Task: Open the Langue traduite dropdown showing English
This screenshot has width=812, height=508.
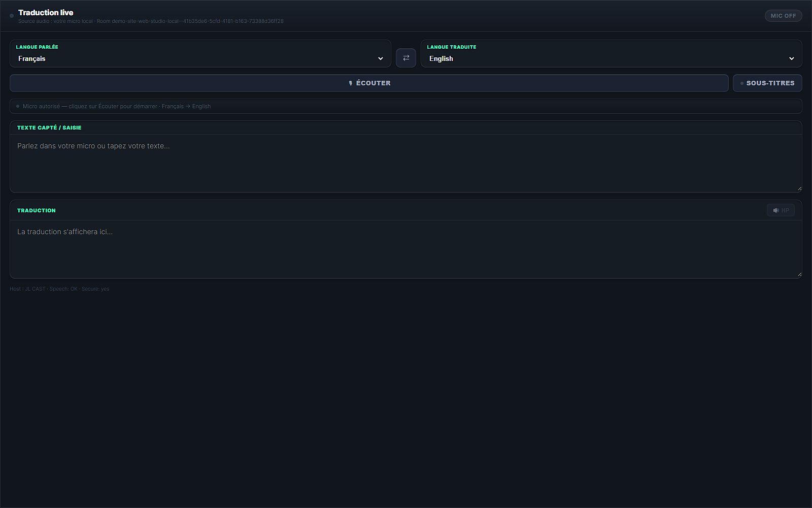Action: click(x=612, y=58)
